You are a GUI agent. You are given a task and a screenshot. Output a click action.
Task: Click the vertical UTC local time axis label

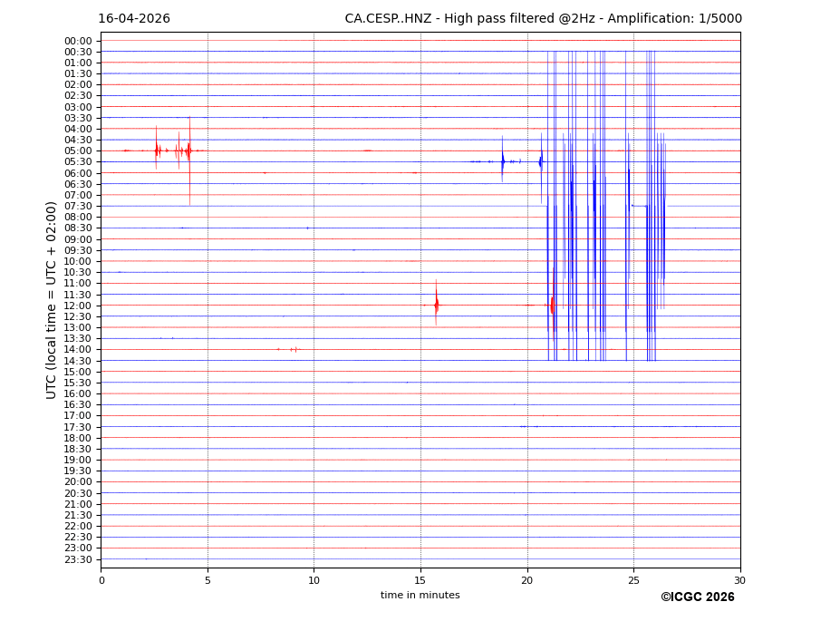(52, 300)
